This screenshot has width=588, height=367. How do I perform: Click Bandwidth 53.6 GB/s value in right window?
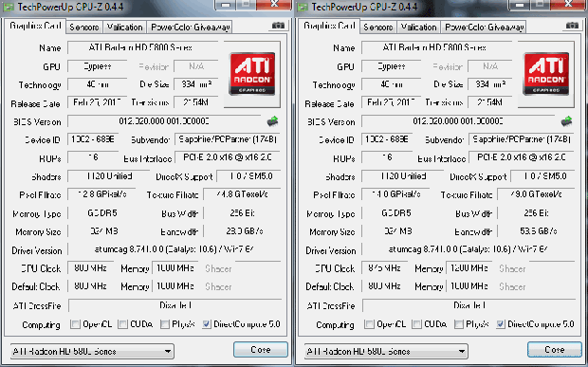(536, 231)
